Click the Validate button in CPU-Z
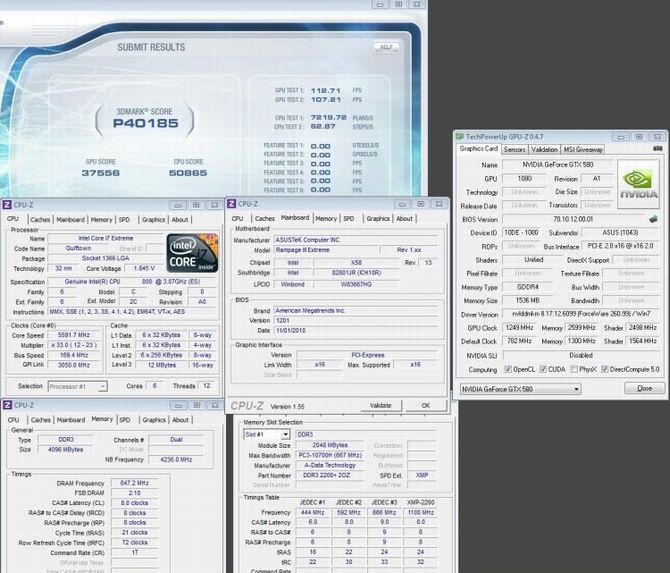 point(381,406)
